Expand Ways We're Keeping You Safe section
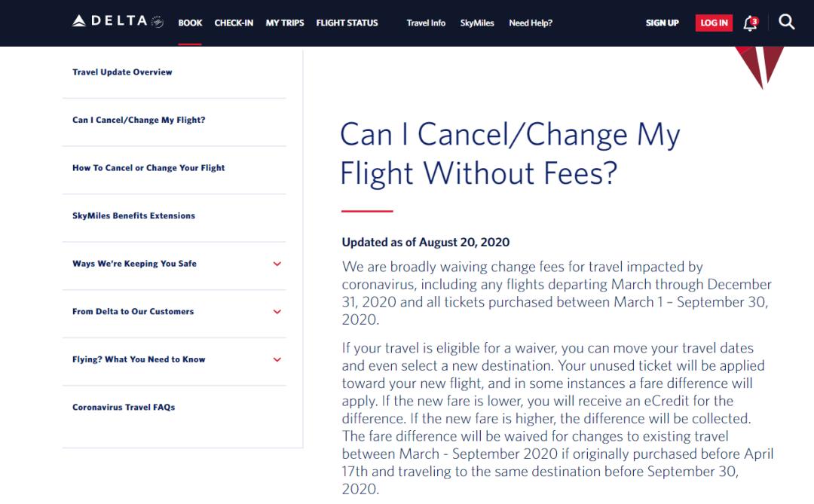The height and width of the screenshot is (504, 814). (x=277, y=264)
